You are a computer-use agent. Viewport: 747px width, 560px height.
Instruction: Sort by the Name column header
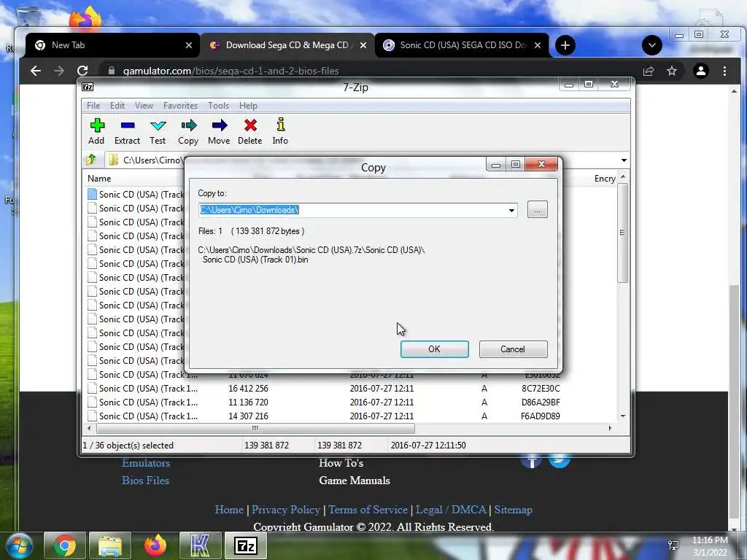99,179
